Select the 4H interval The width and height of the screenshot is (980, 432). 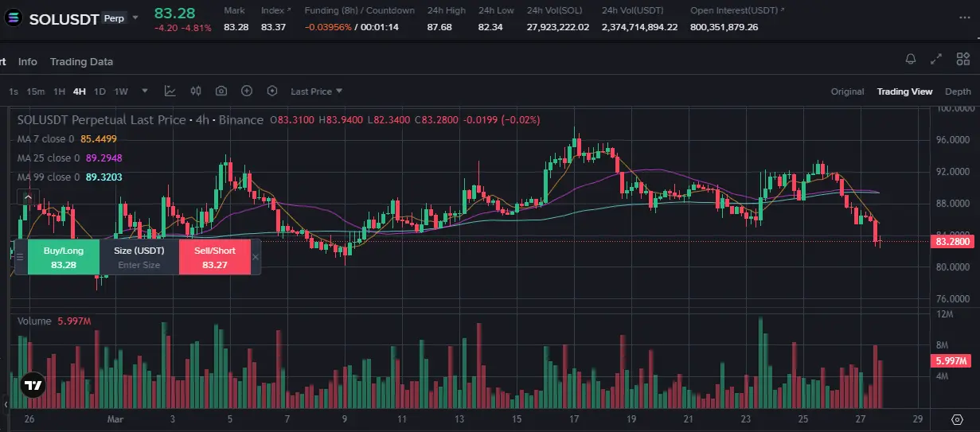[79, 91]
